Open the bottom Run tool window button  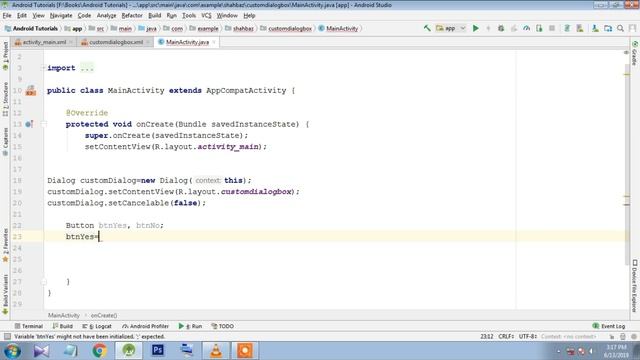click(x=190, y=326)
